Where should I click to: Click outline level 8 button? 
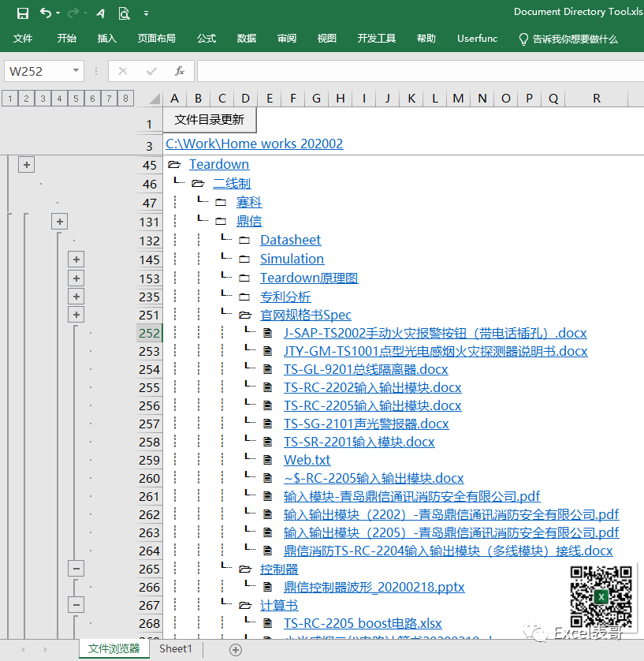(125, 99)
